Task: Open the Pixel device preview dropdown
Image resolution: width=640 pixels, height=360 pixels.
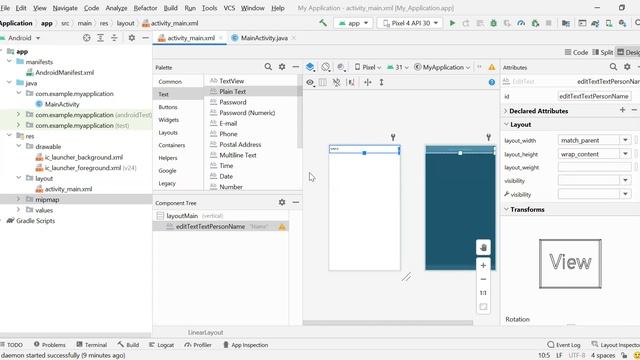Action: (368, 67)
